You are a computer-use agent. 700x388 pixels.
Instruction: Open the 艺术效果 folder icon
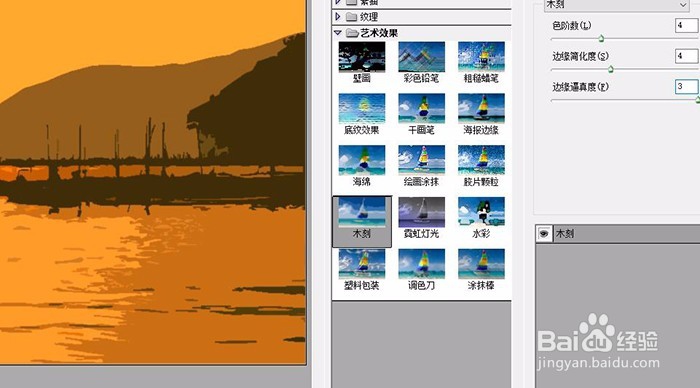click(352, 33)
